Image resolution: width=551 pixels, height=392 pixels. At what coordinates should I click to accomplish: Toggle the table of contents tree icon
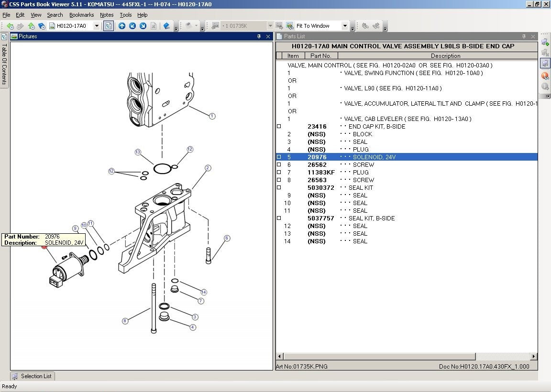(x=109, y=26)
